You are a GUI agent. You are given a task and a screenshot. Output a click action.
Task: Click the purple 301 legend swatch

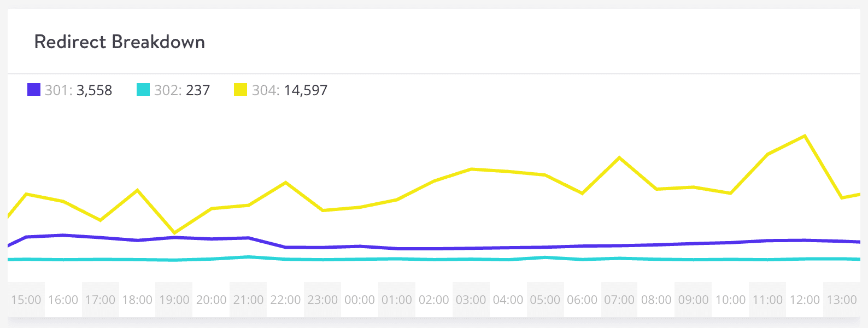tap(34, 90)
